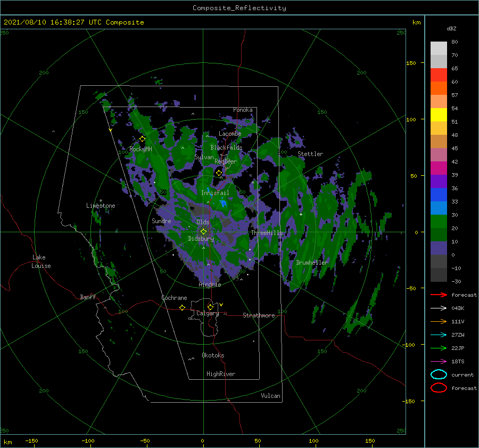Image resolution: width=479 pixels, height=448 pixels.
Task: Click the red forecast arrow in legend
Action: click(x=439, y=295)
